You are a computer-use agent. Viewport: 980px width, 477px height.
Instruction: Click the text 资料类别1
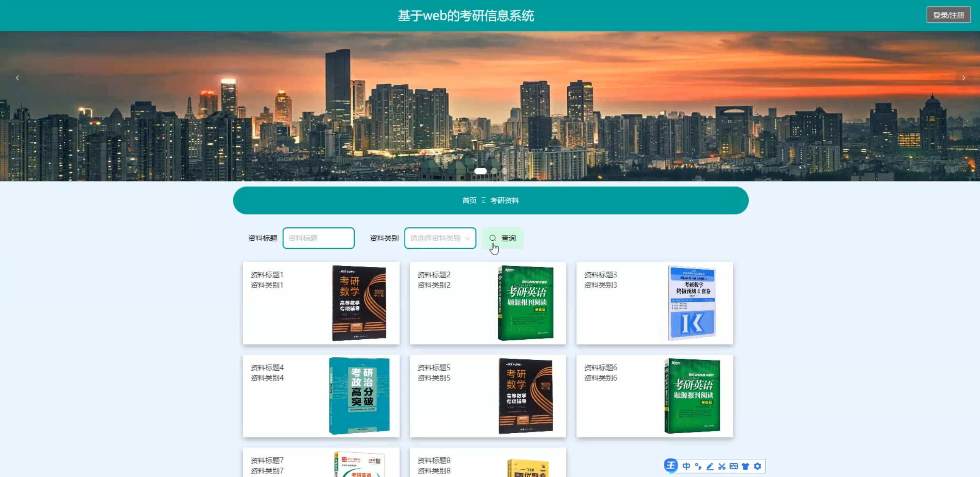point(267,285)
